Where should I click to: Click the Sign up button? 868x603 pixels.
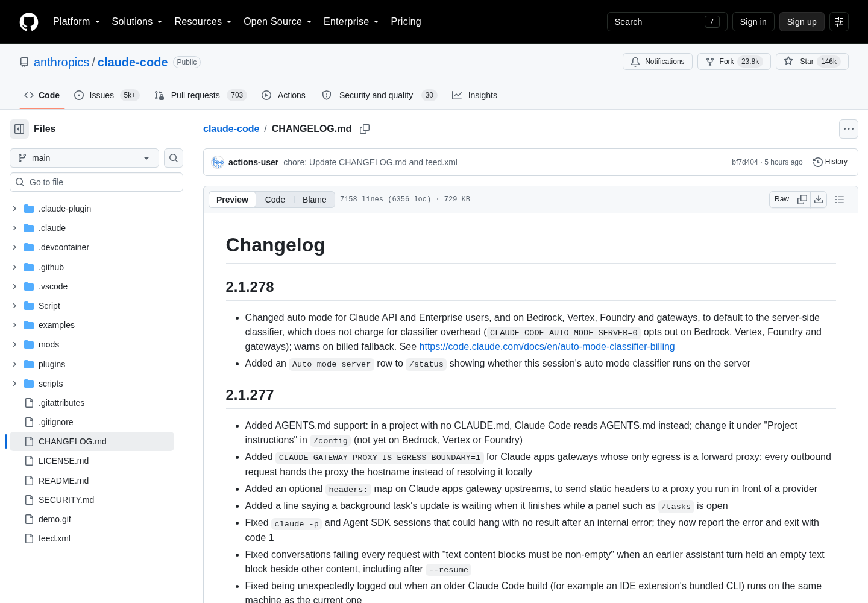point(802,22)
